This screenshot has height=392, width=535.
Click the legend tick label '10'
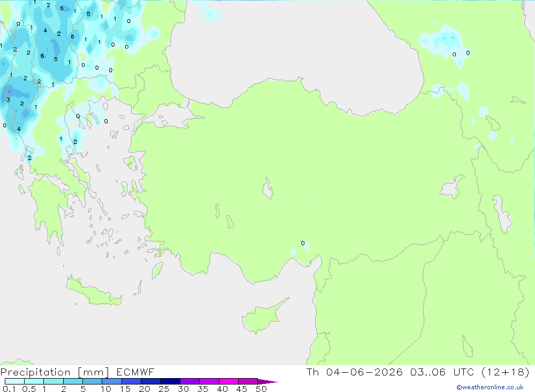coord(106,389)
